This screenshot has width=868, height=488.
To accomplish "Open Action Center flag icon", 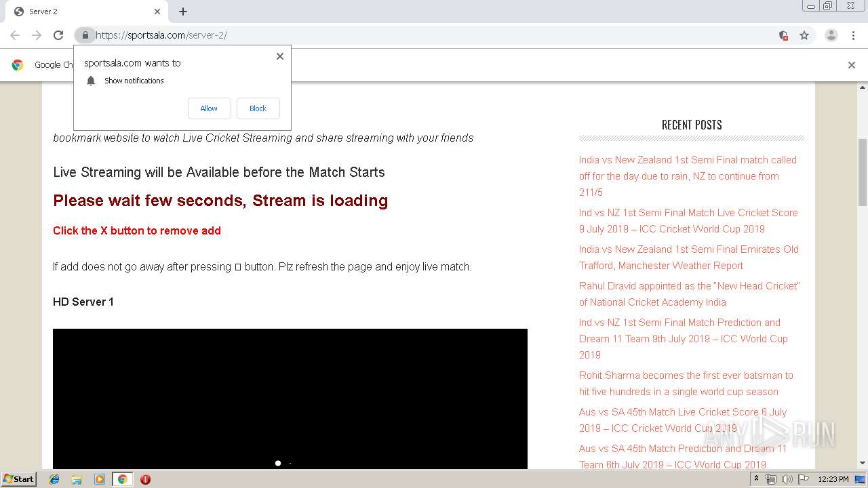I will pyautogui.click(x=804, y=479).
